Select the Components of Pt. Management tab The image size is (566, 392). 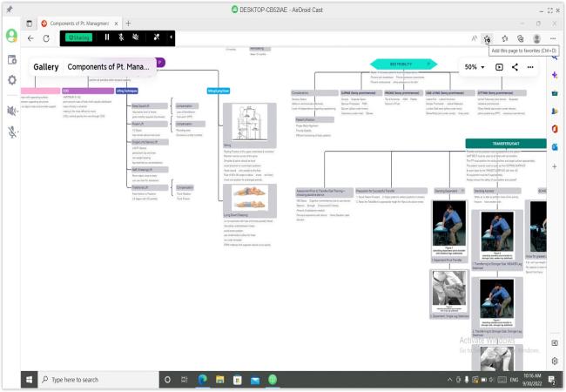tap(78, 22)
